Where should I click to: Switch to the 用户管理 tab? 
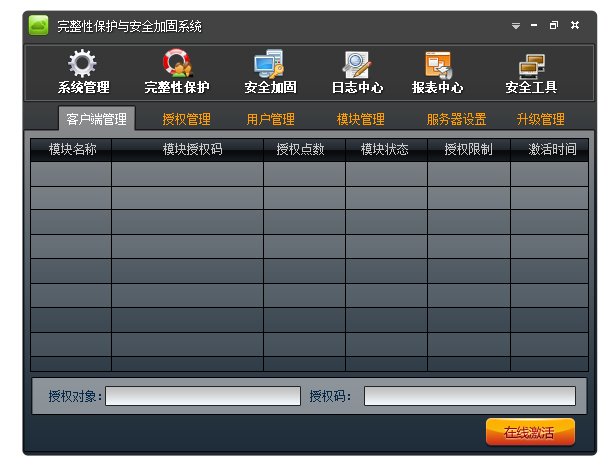coord(271,119)
